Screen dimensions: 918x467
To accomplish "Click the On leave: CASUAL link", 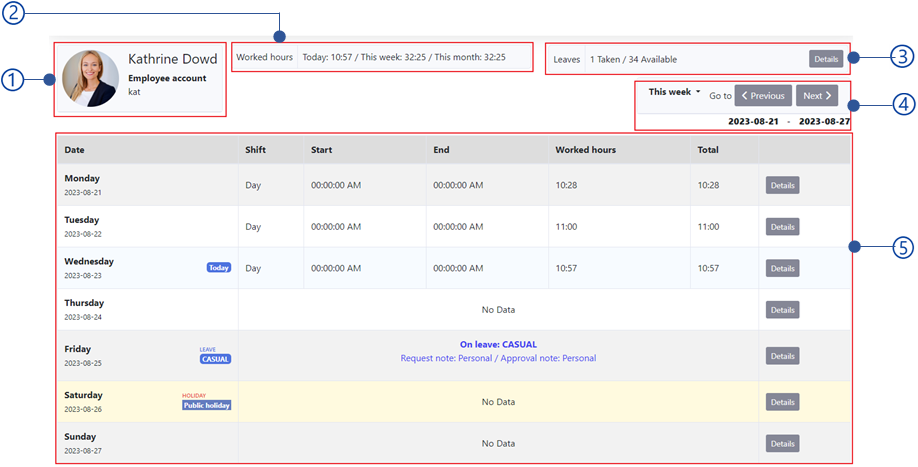I will point(498,344).
